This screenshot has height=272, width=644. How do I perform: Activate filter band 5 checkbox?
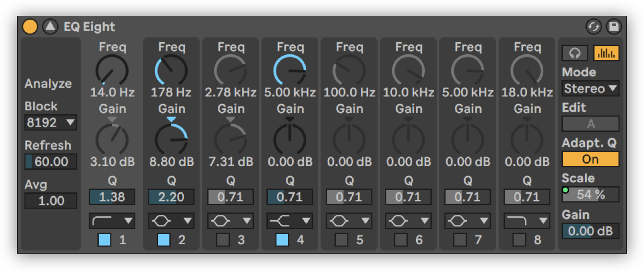[x=342, y=239]
